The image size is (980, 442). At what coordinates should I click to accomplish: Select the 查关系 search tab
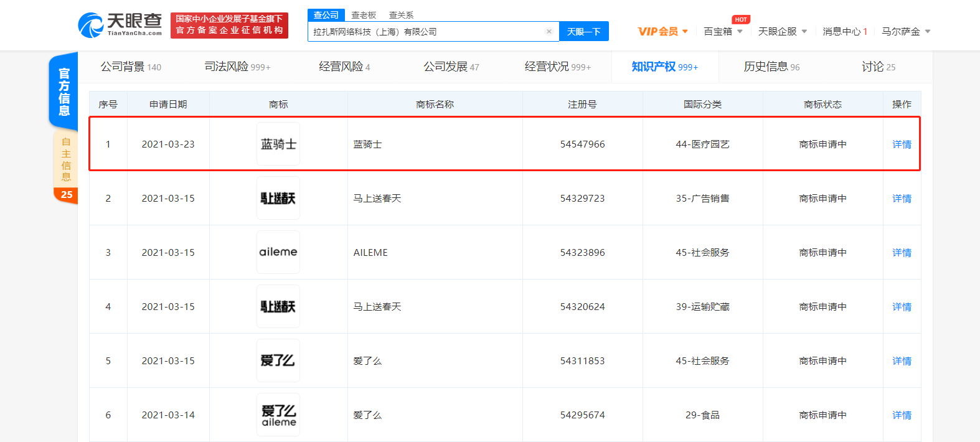pos(401,15)
